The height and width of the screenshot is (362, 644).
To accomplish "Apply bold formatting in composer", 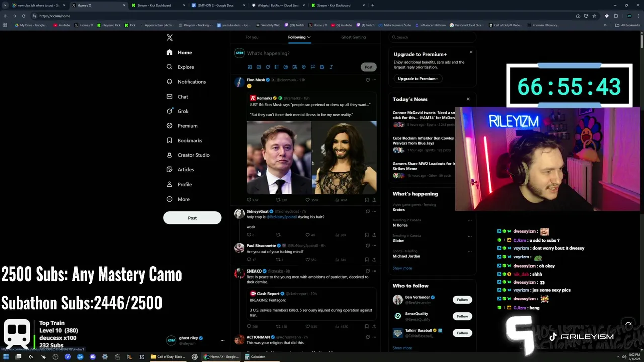I will click(x=322, y=67).
